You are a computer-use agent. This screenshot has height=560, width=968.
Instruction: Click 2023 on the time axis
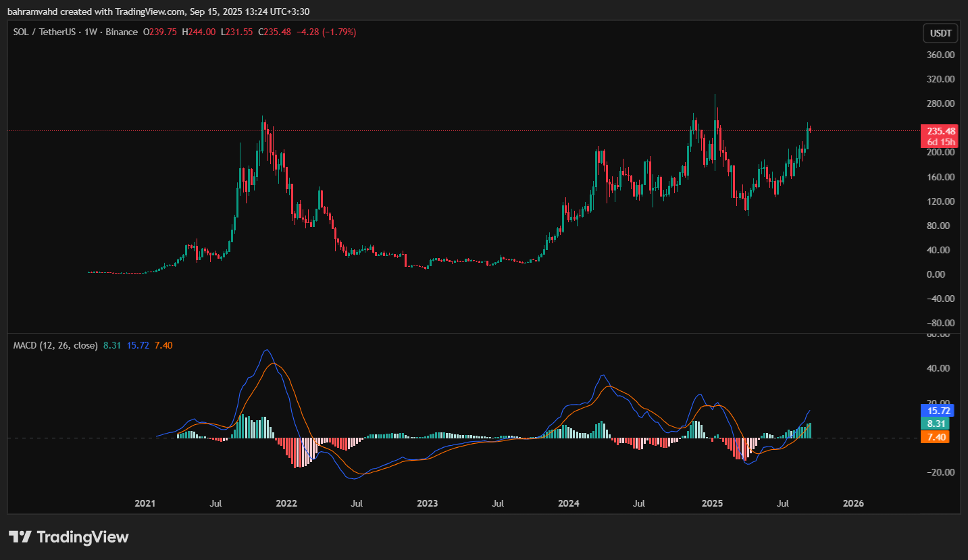(x=427, y=503)
